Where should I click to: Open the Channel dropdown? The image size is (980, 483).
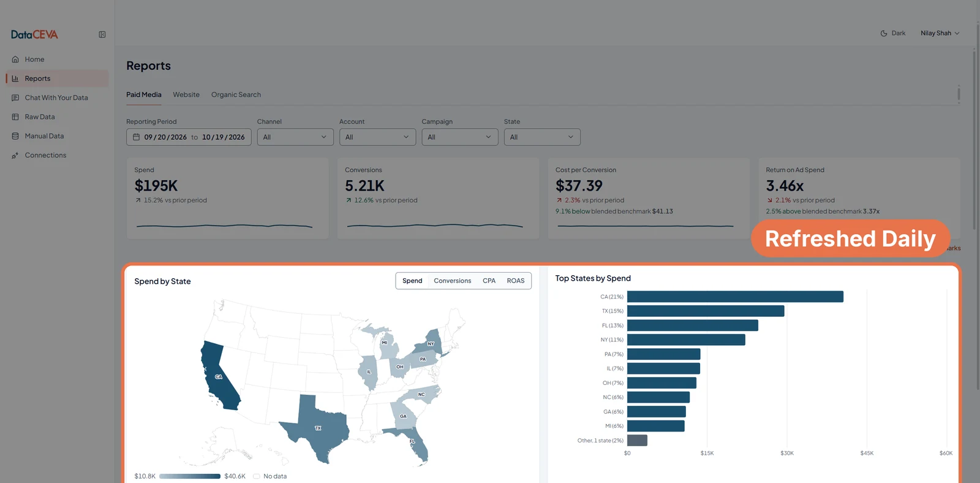[x=295, y=137]
